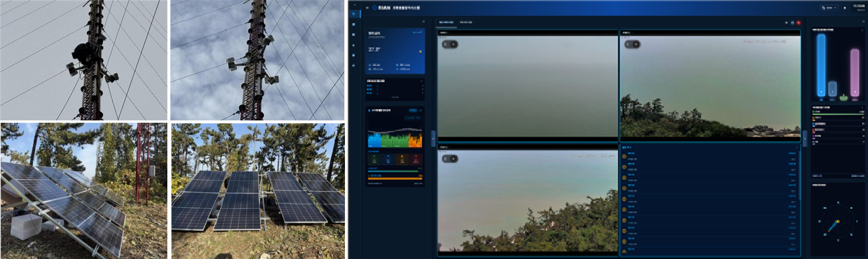Click the settings icon atop the left info panel

423,22
